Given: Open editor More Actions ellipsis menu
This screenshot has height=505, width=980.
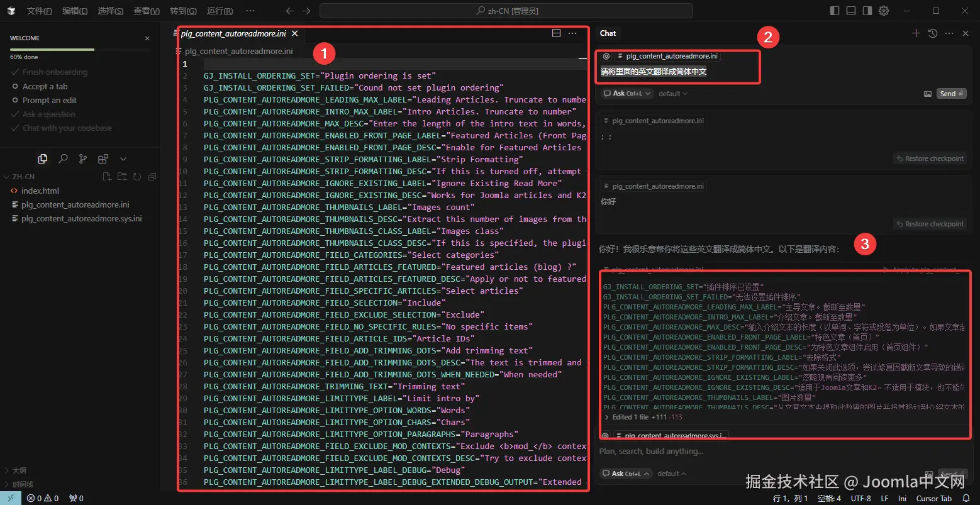Looking at the screenshot, I should [572, 33].
